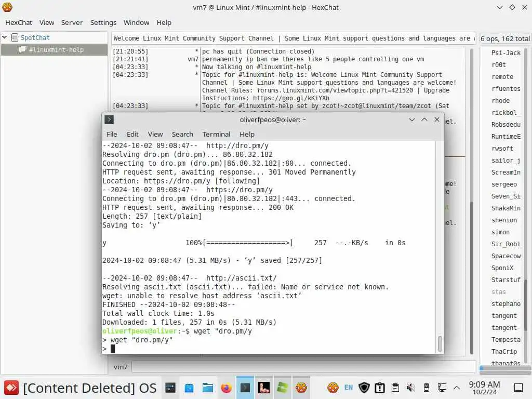532x399 pixels.
Task: Open terminal Help menu
Action: pyautogui.click(x=247, y=134)
